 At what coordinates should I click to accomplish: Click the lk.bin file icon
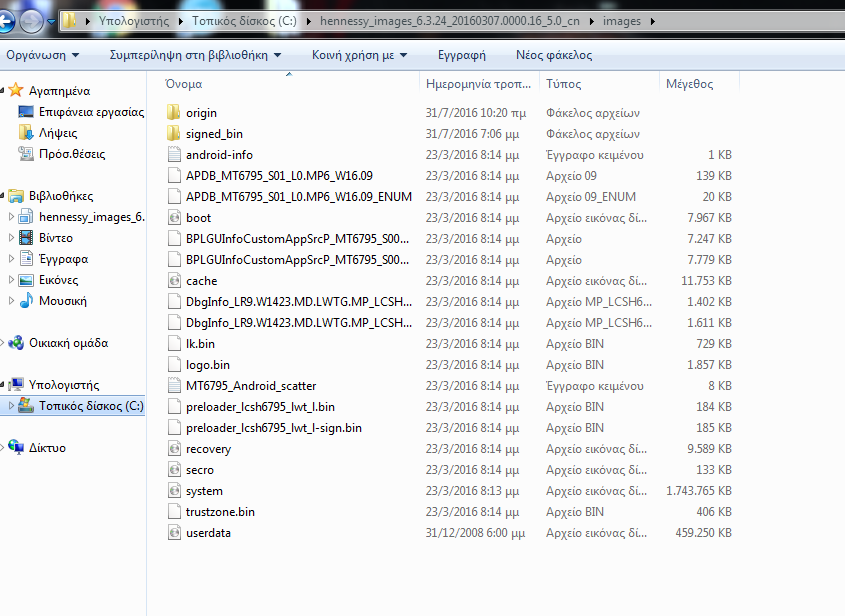click(x=174, y=344)
